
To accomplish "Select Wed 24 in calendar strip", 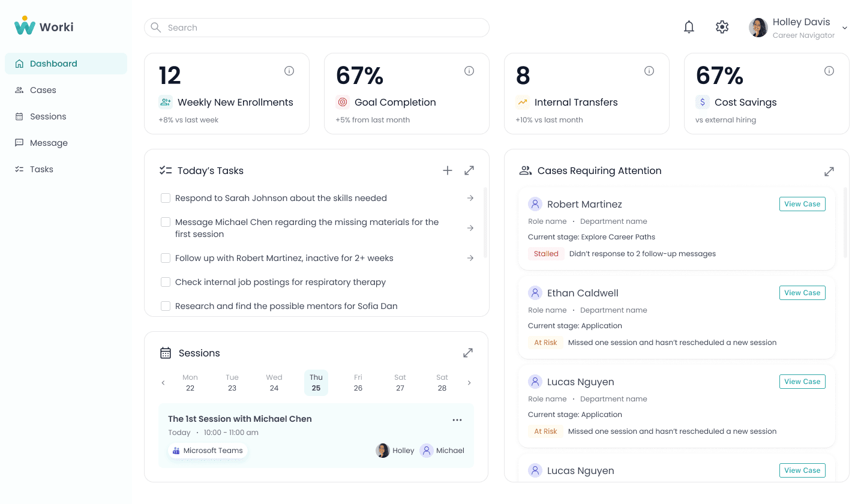I will [x=274, y=383].
